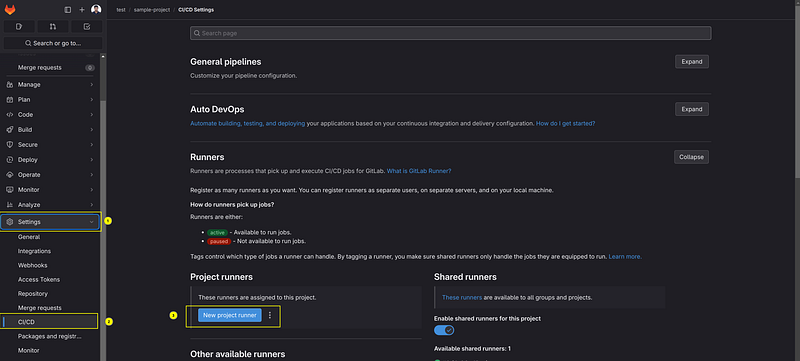
Task: Expand the Analyze chevron
Action: coord(91,205)
